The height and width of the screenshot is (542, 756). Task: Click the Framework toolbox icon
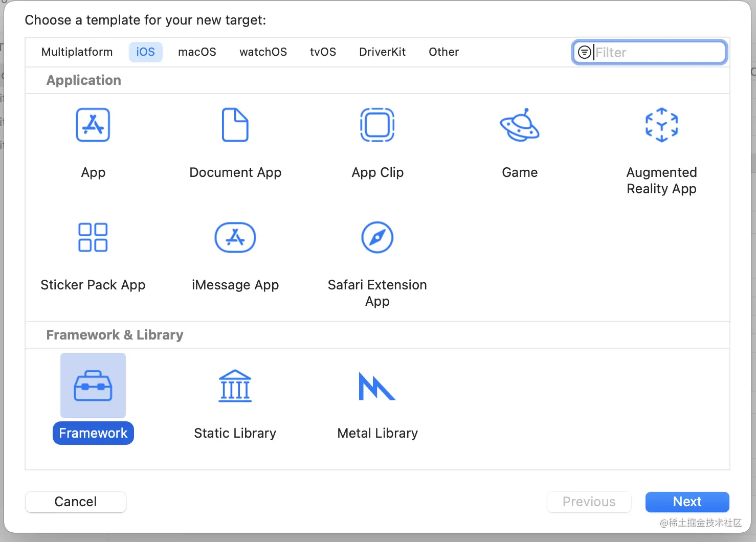(x=93, y=386)
